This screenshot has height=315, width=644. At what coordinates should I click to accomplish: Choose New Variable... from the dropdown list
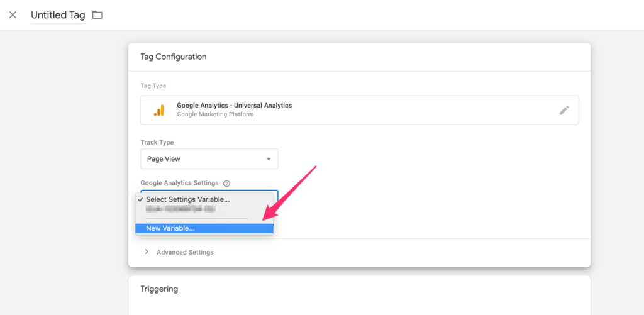tap(170, 228)
